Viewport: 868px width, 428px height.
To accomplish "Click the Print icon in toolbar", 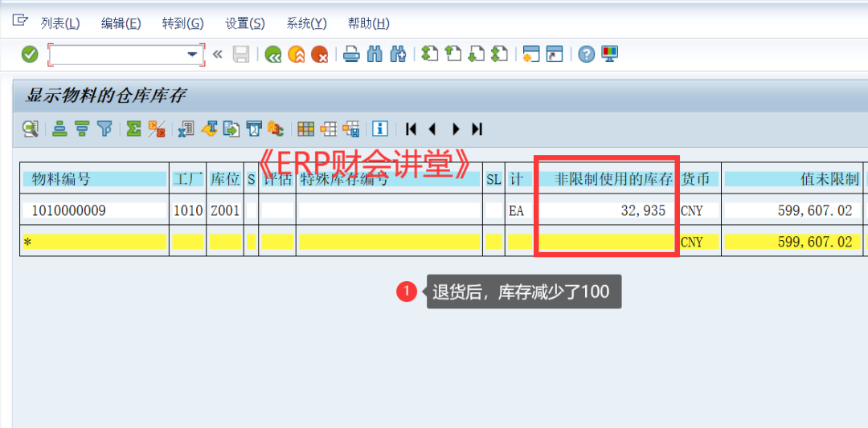I will [351, 55].
